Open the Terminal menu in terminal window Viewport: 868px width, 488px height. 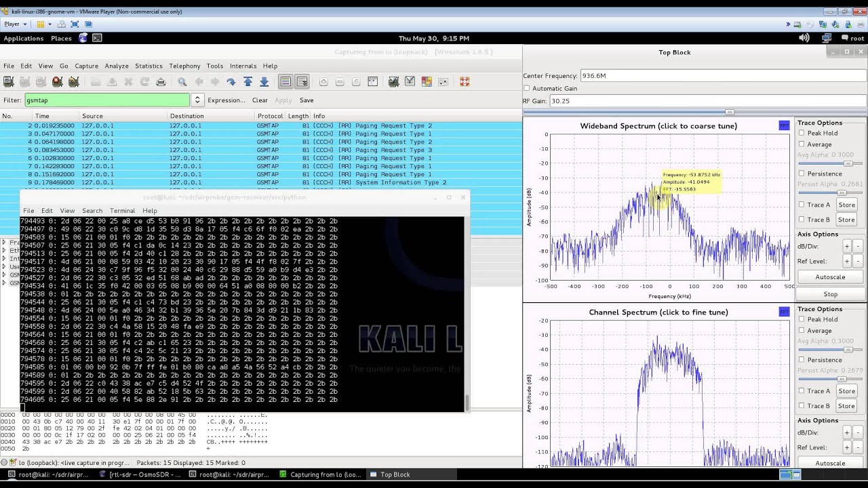[122, 211]
